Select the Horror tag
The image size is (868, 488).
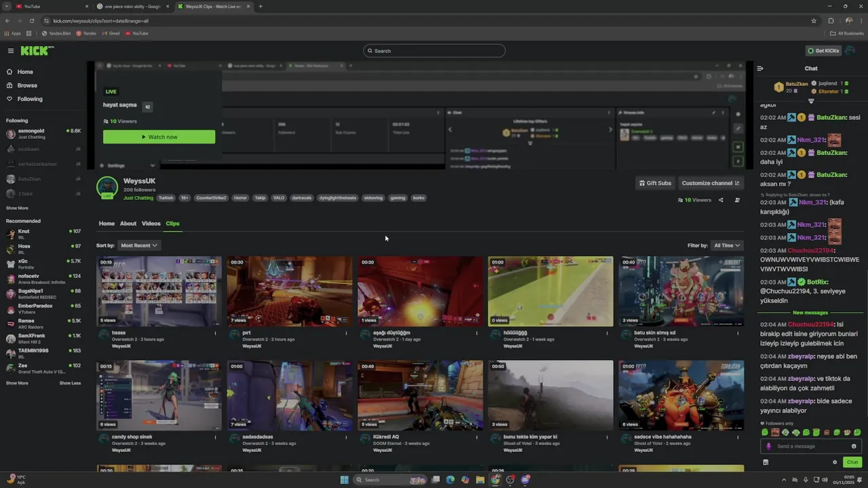pos(240,198)
